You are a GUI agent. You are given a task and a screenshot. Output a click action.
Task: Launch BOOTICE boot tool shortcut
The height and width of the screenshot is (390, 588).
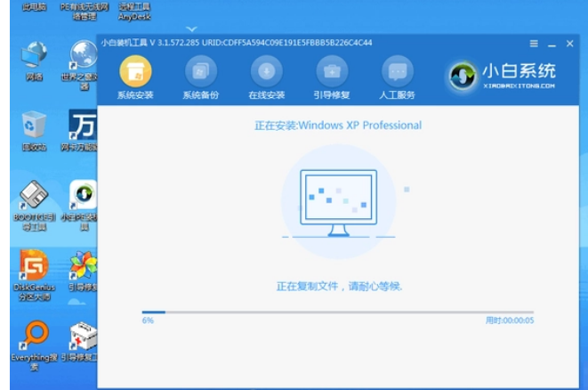(34, 196)
